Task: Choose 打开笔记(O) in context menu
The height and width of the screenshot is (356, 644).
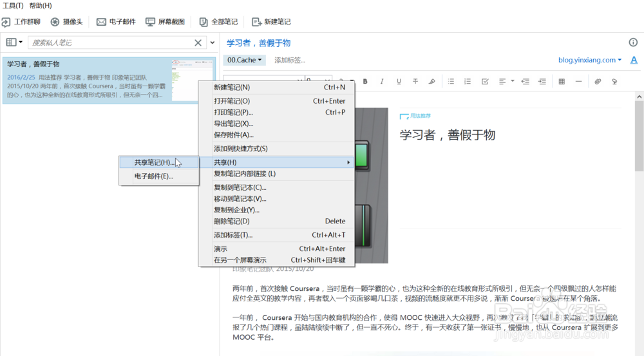Action: click(x=276, y=101)
